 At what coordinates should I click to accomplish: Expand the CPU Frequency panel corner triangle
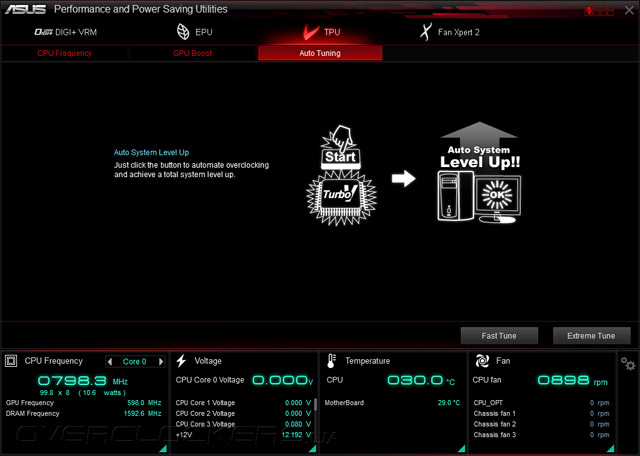(163, 449)
